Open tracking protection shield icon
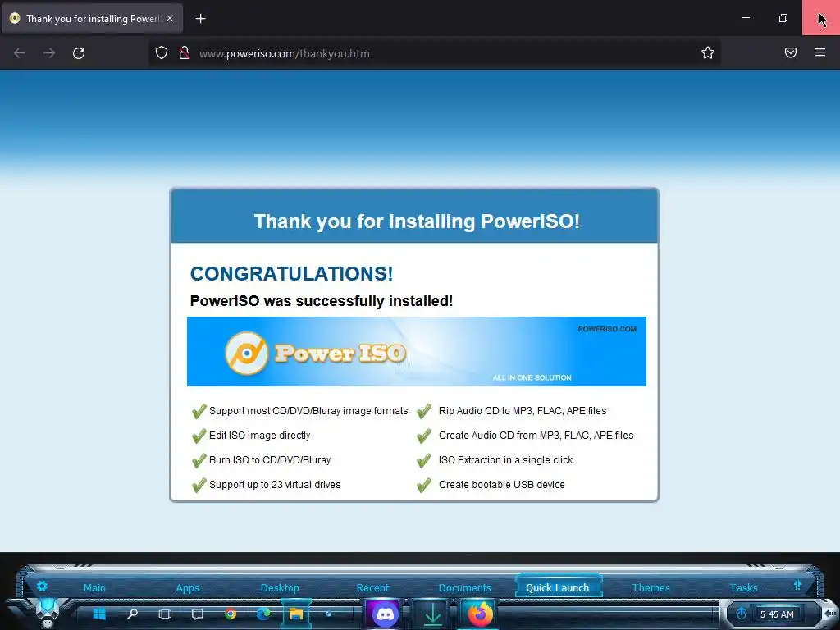 (x=162, y=52)
